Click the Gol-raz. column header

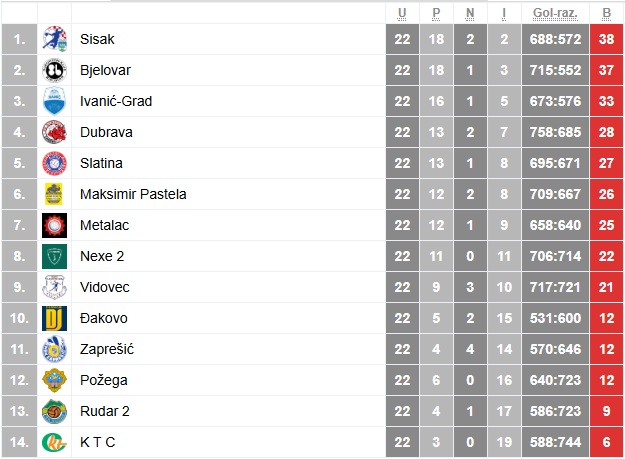[x=556, y=13]
